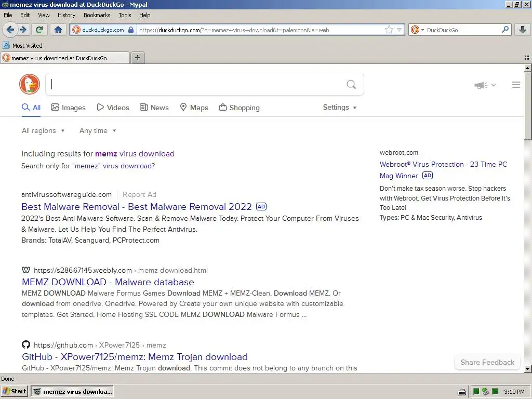Show all tabs grid icon

(x=527, y=58)
